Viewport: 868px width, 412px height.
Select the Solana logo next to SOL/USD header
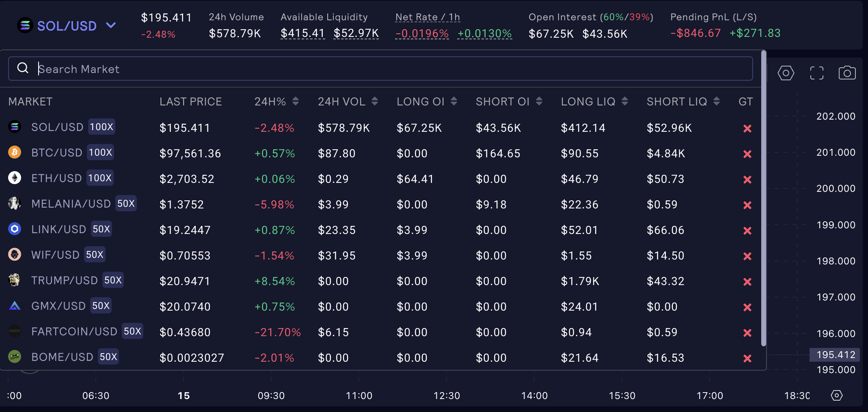[25, 26]
